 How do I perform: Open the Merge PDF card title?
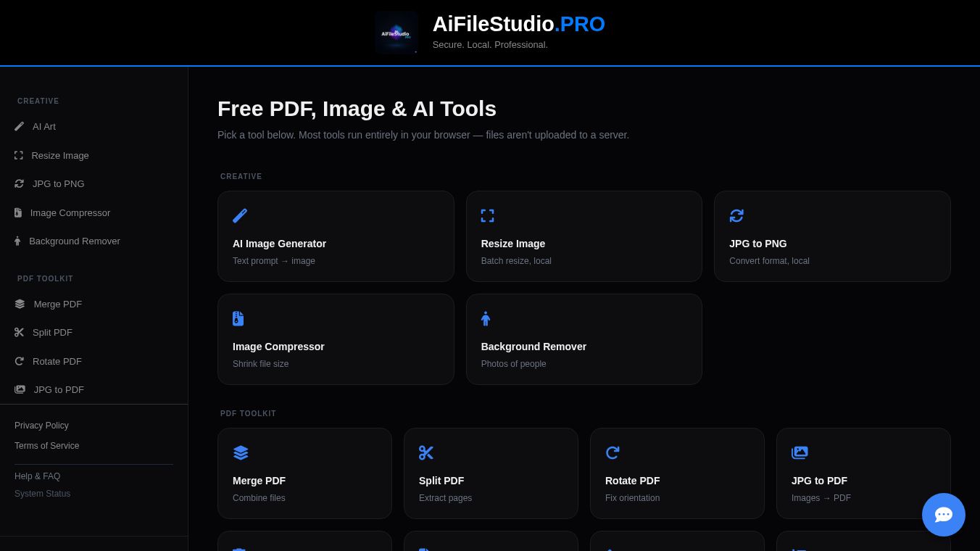click(259, 481)
